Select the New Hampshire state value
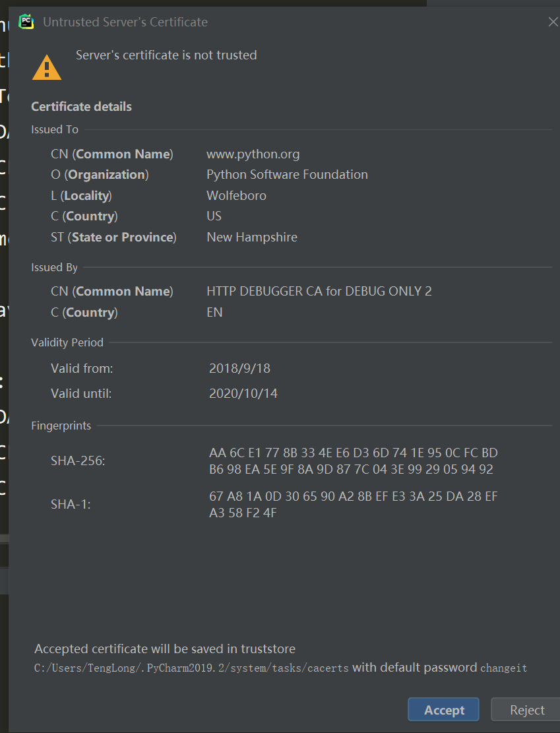The width and height of the screenshot is (560, 733). point(252,237)
